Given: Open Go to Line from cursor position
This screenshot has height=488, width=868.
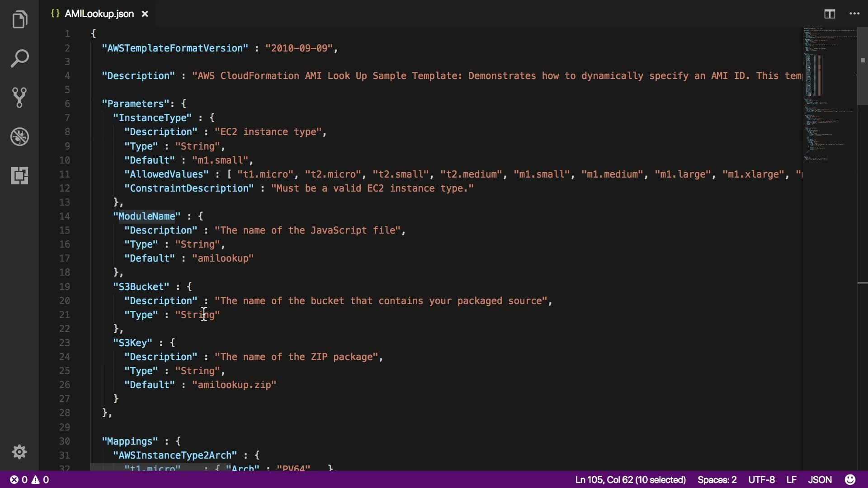Looking at the screenshot, I should tap(630, 479).
